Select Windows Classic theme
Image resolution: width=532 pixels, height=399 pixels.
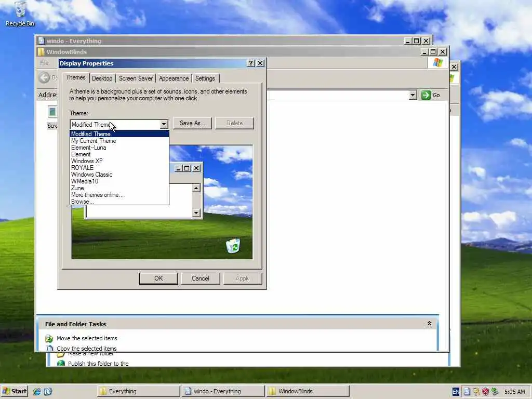(x=119, y=175)
